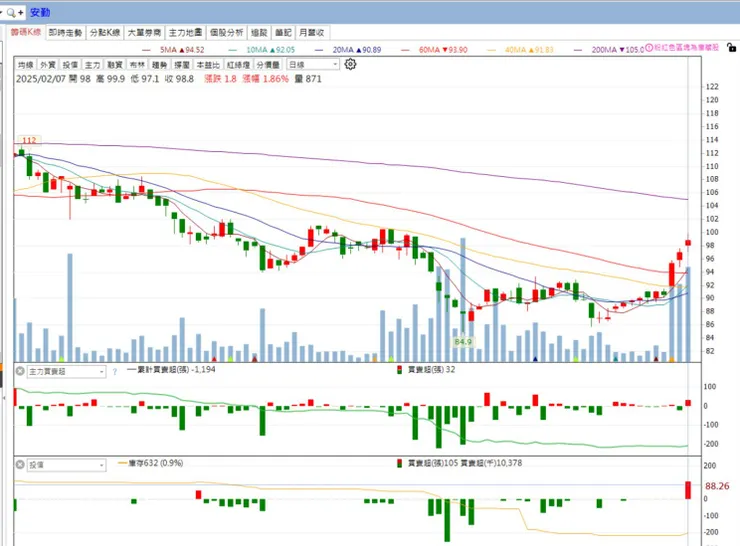Screen dimensions: 740x546
Task: Click the purple 200MA line swatch
Action: pos(578,50)
